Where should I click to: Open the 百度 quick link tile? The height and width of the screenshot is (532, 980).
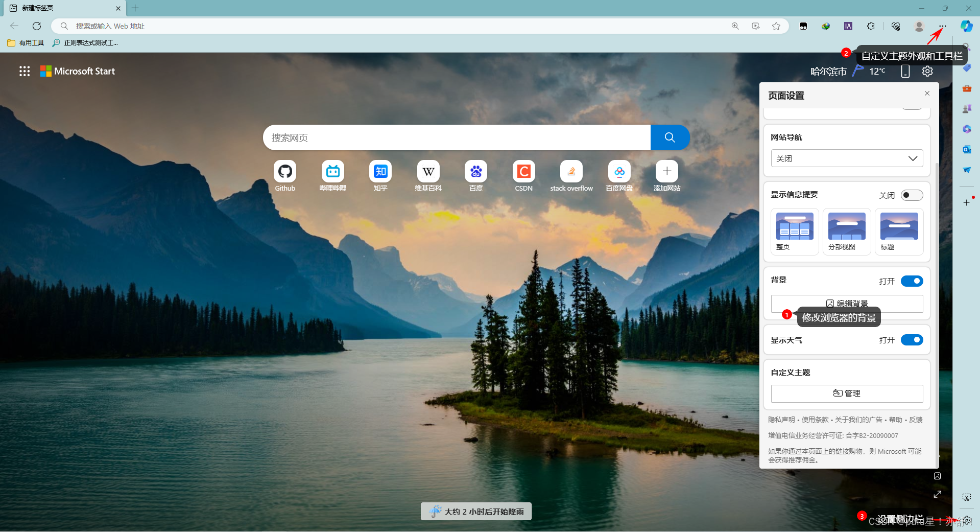click(x=476, y=176)
